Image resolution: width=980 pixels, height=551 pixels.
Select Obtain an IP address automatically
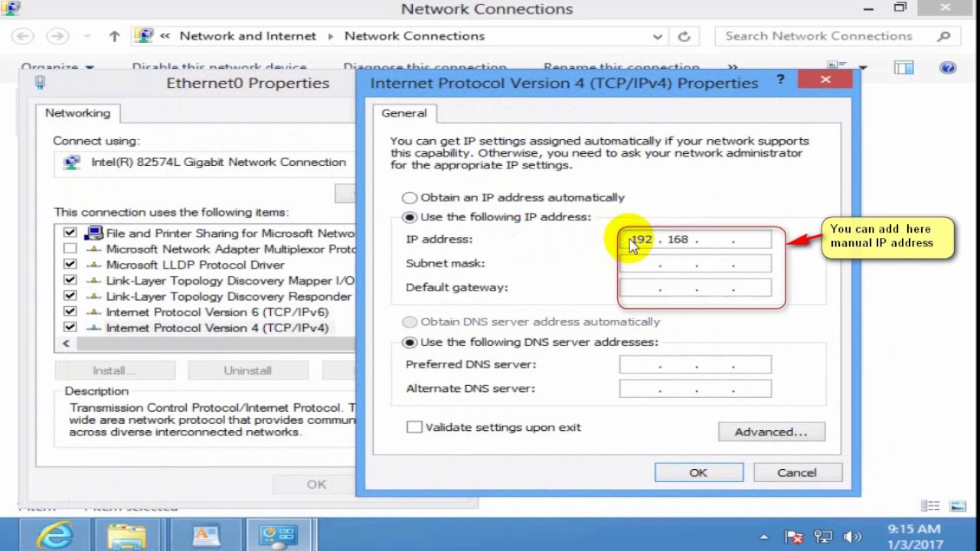pos(410,197)
